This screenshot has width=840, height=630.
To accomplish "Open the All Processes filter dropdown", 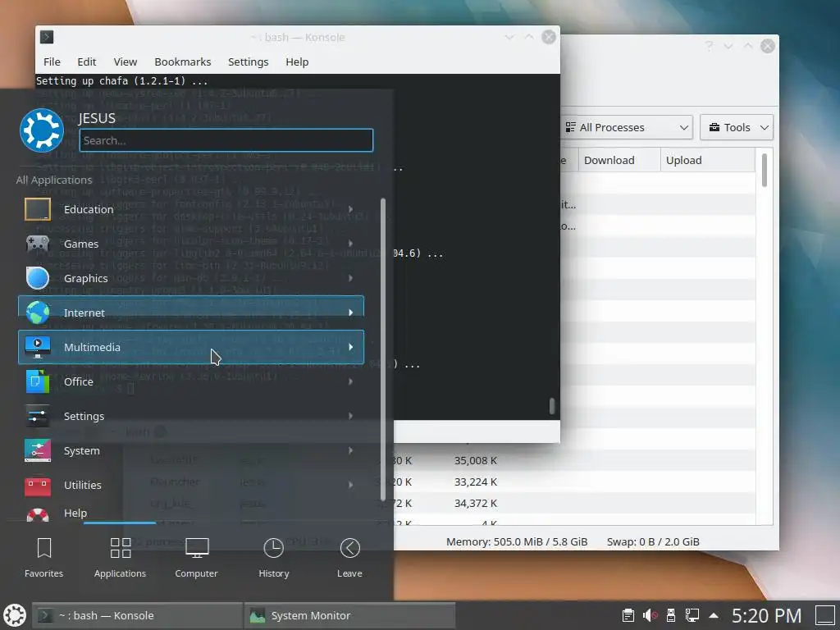I will point(626,127).
